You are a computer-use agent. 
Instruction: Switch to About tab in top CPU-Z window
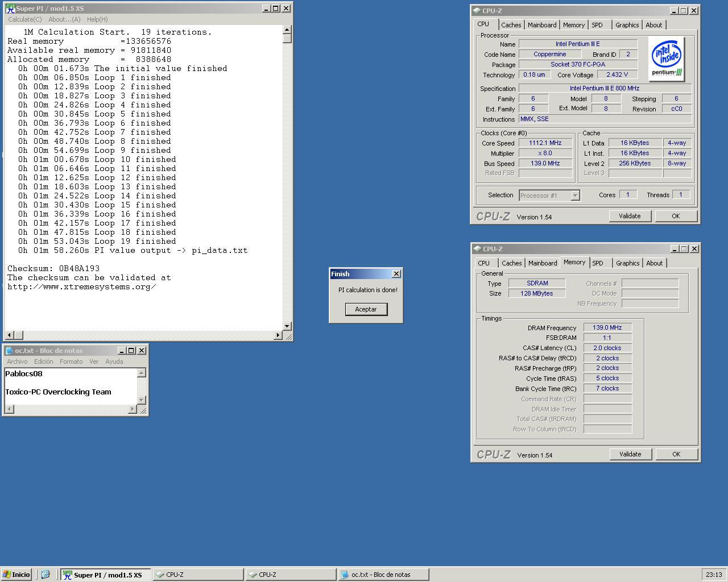point(653,25)
